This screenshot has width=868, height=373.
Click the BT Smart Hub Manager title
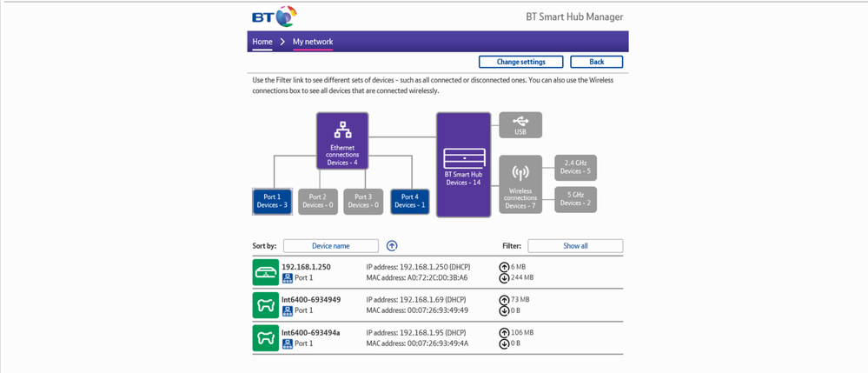[x=574, y=17]
